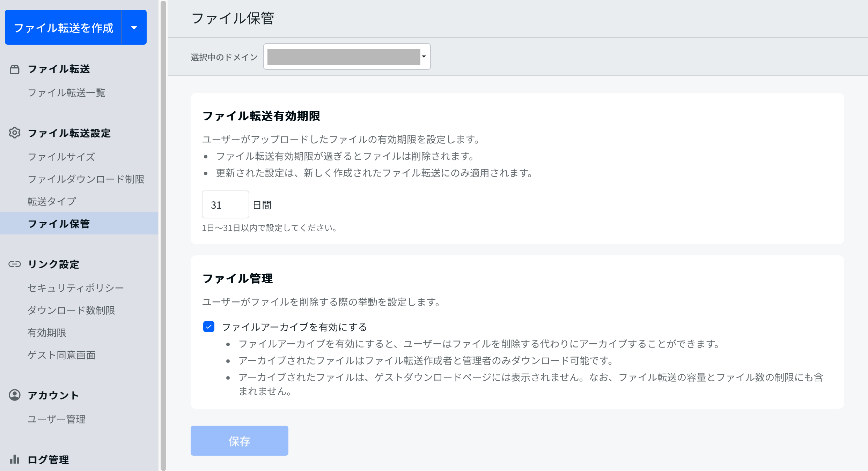Click the ファイルアーカイブを有効にする label text
Screen dimensions: 868x471
click(294, 327)
